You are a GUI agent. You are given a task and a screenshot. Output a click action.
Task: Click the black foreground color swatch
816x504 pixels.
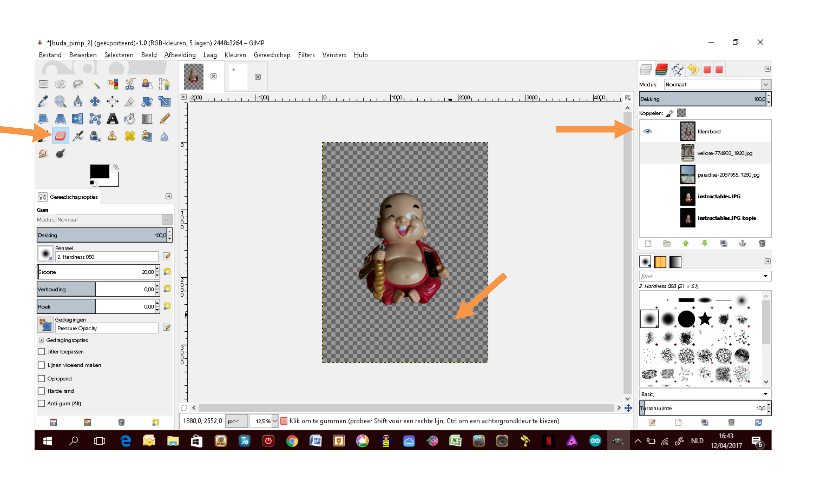100,171
